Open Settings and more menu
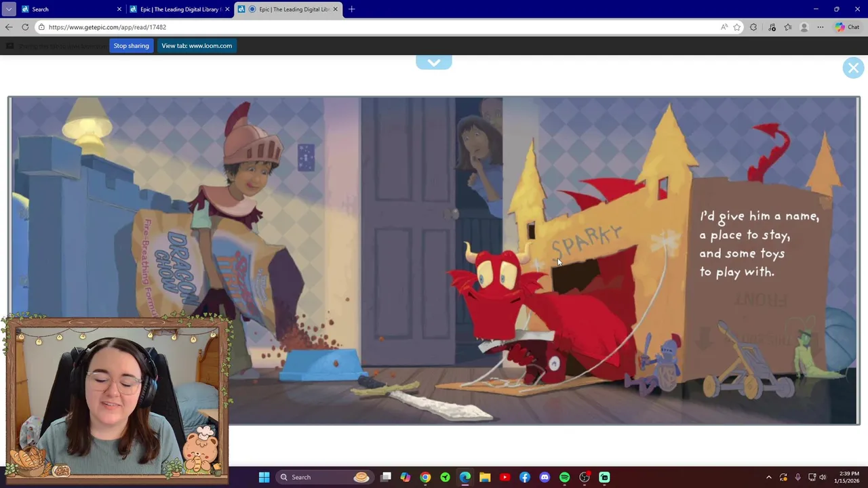Viewport: 868px width, 488px height. [821, 27]
